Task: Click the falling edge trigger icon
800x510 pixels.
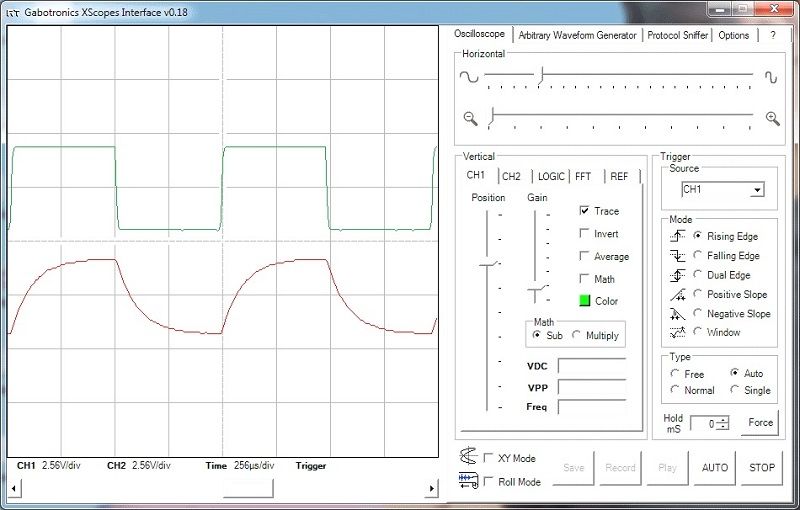Action: pyautogui.click(x=678, y=256)
